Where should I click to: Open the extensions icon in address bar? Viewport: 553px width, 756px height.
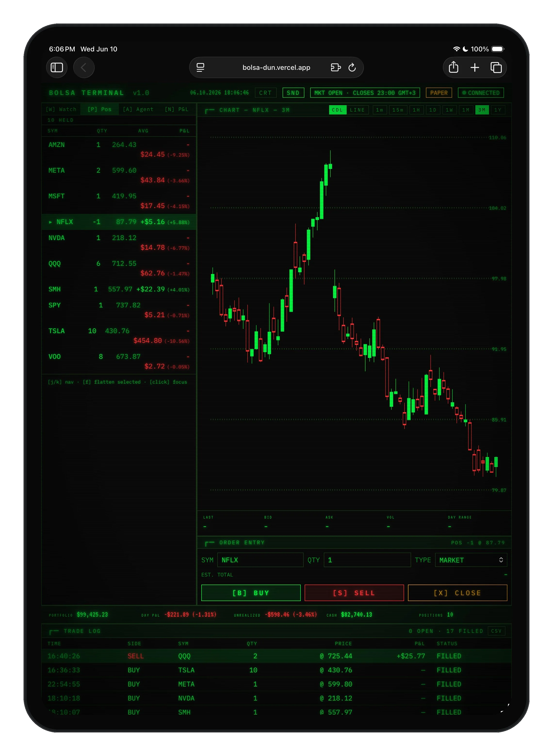pyautogui.click(x=335, y=67)
